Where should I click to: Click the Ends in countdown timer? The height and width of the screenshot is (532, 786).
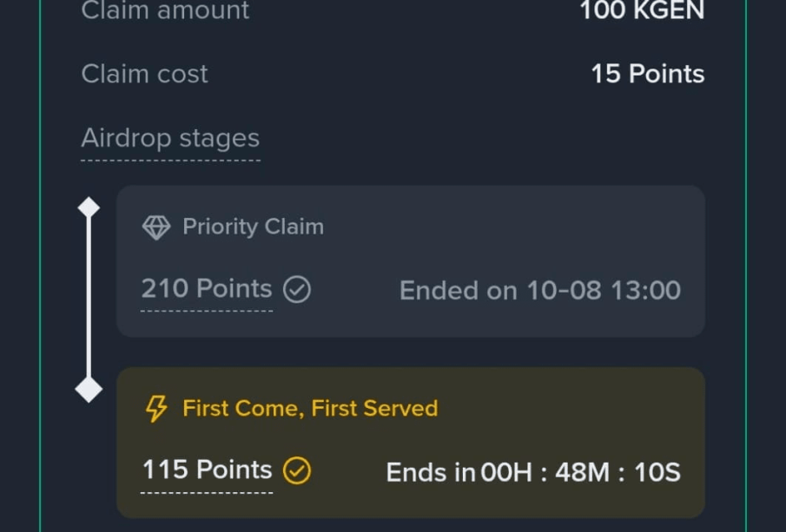(532, 473)
